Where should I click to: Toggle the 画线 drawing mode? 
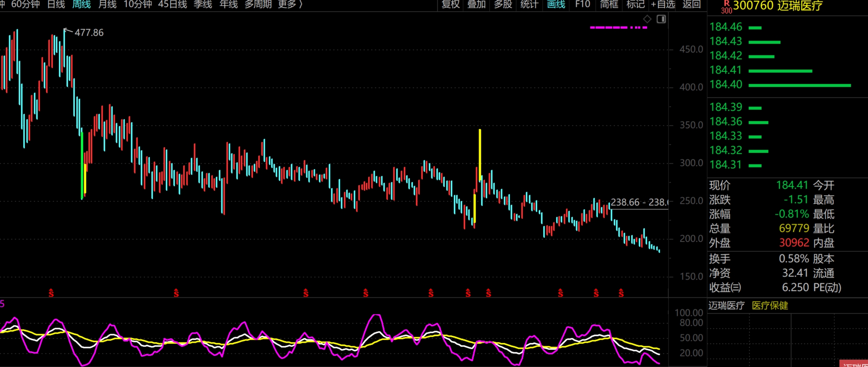click(556, 4)
